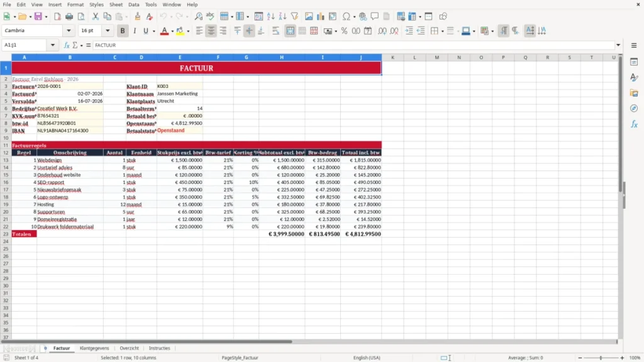Open the Name Box dropdown
644x362 pixels.
point(53,45)
